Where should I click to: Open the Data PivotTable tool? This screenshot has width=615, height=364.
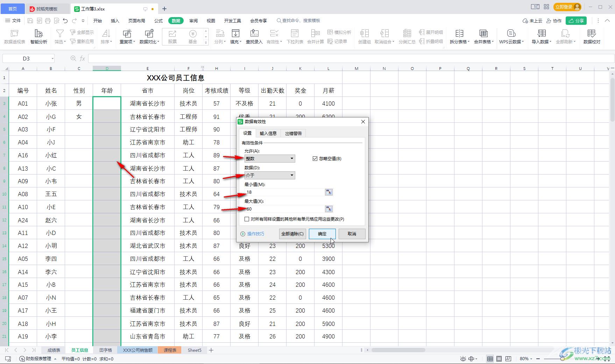coord(14,36)
